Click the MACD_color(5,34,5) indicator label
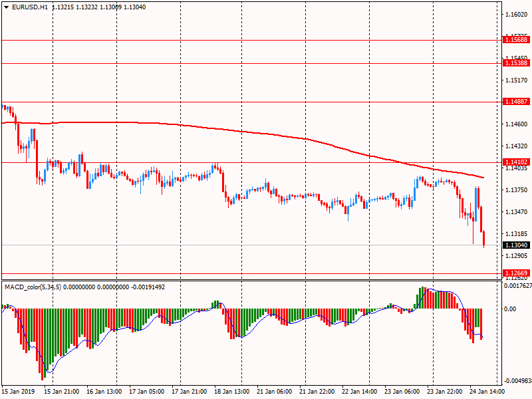Image resolution: width=532 pixels, height=399 pixels. (x=33, y=287)
